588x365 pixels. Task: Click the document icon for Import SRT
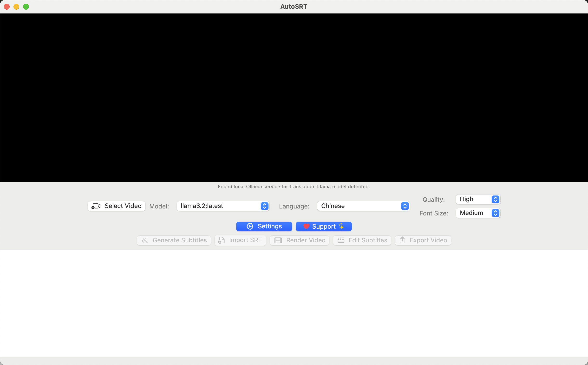221,240
